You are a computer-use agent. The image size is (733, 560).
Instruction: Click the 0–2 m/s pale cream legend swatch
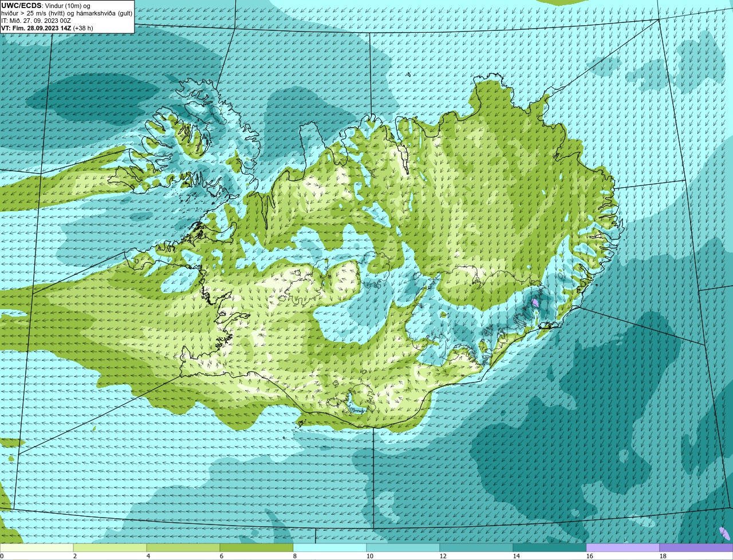(37, 548)
